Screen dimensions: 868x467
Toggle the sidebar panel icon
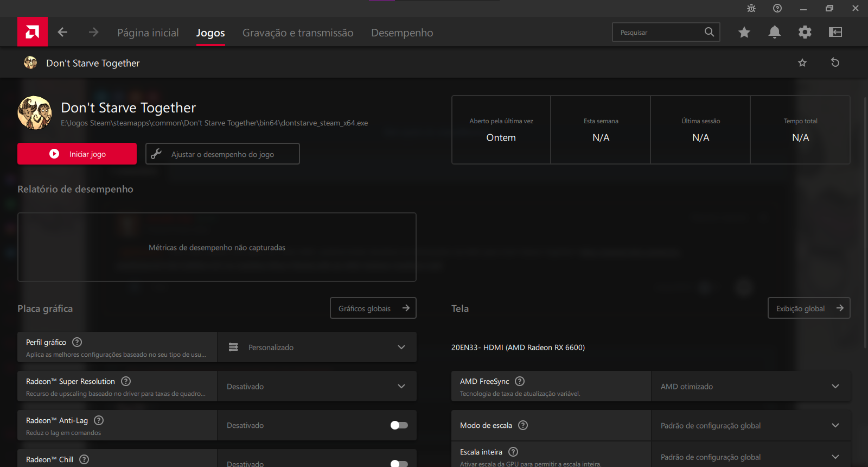[835, 32]
